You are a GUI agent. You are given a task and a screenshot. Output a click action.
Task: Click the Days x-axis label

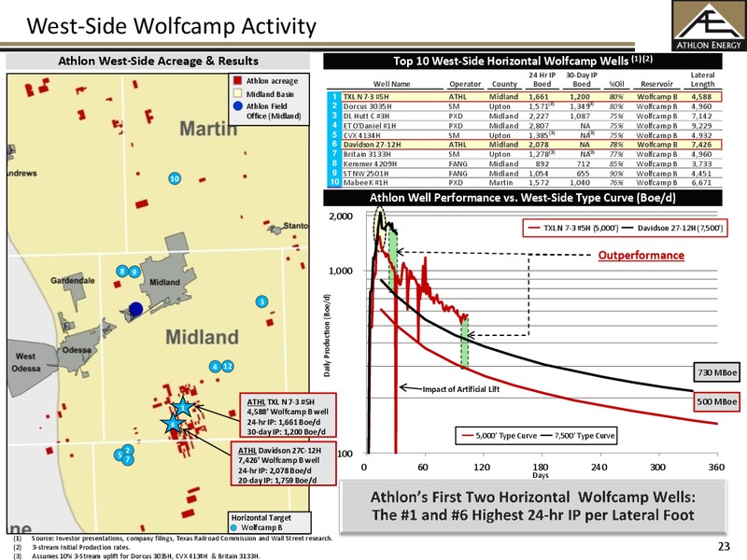541,475
